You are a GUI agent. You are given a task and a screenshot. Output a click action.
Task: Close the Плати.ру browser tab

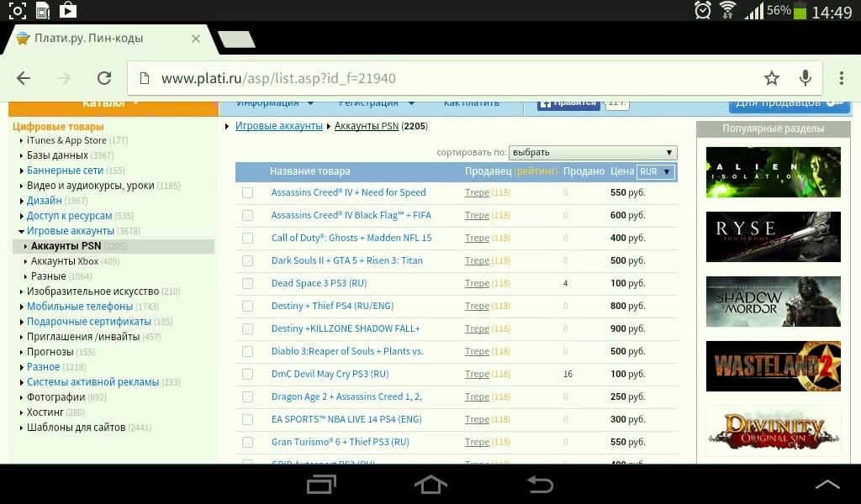click(x=195, y=39)
